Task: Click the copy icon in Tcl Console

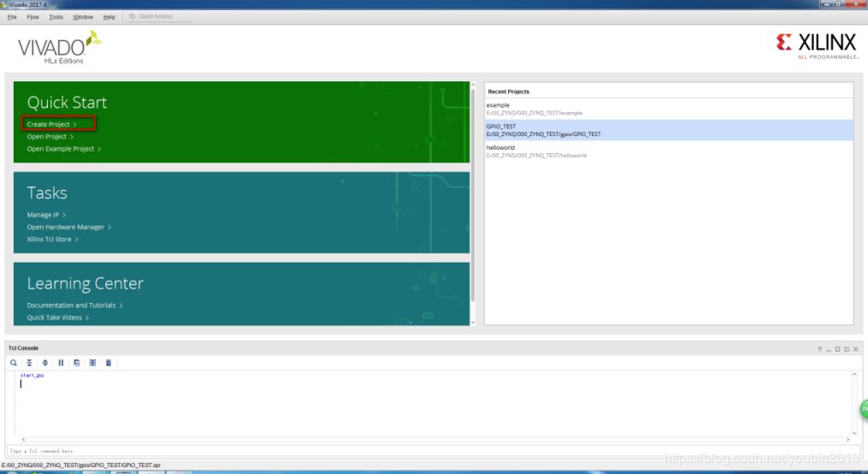Action: [x=76, y=363]
